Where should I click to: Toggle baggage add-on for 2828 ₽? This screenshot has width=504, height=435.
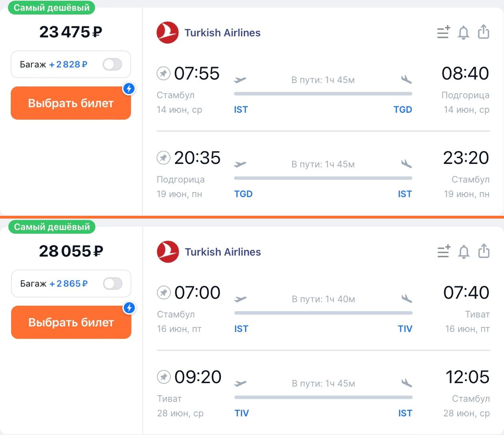coord(112,64)
